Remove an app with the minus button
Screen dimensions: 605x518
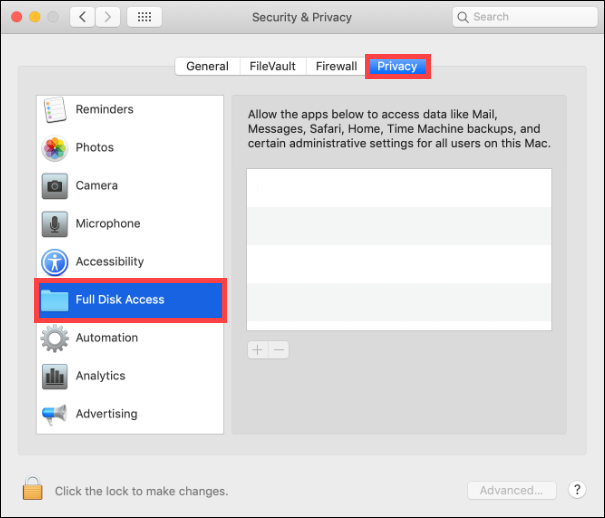tap(279, 350)
